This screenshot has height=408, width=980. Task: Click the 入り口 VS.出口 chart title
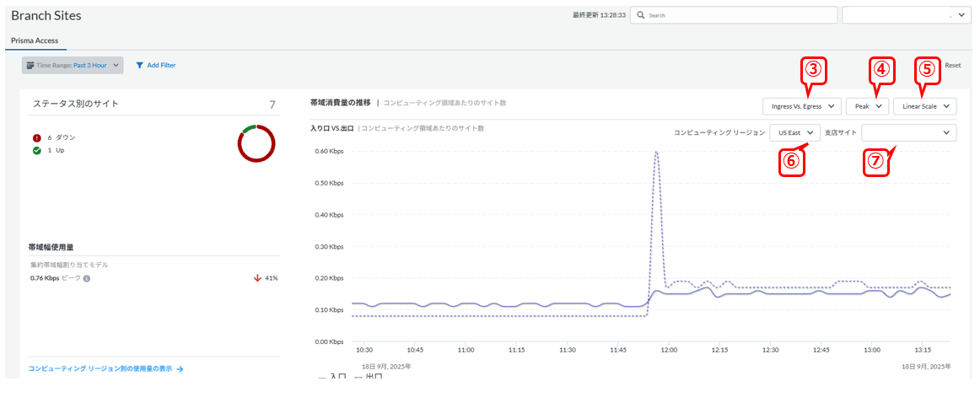[x=332, y=128]
